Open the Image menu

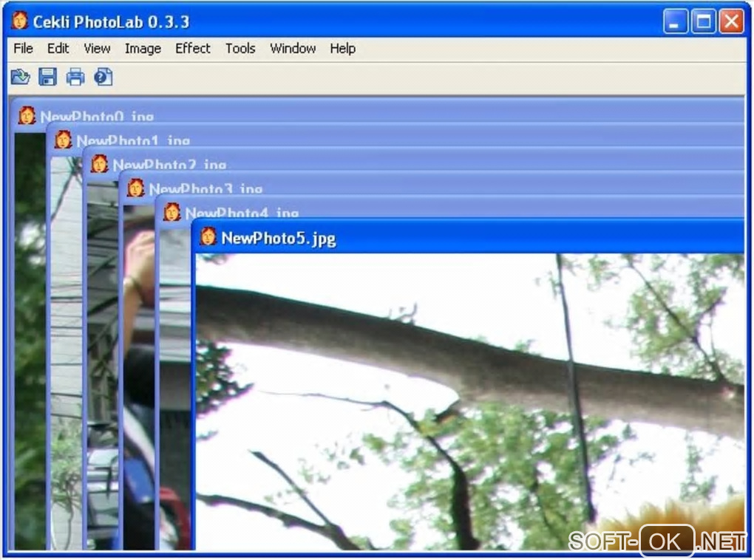tap(143, 49)
